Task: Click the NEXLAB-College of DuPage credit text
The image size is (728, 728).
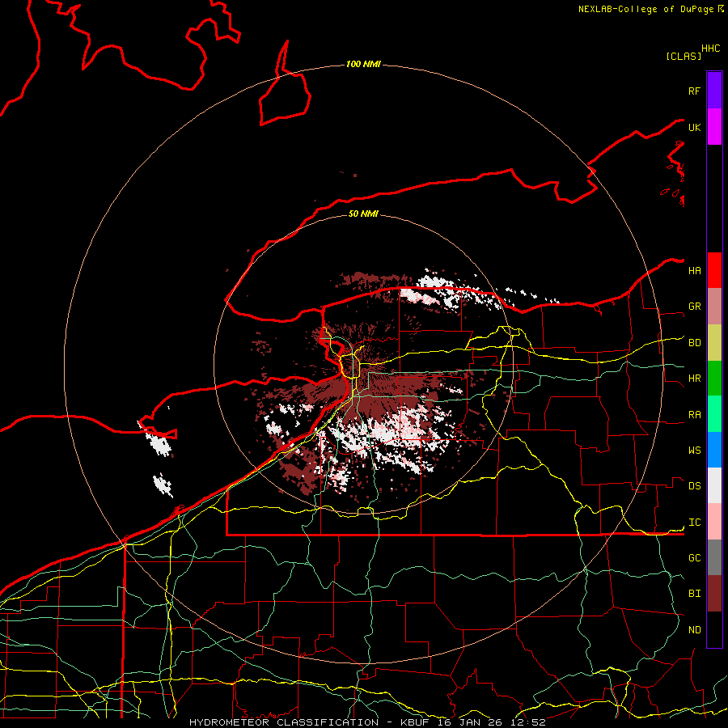Action: tap(647, 9)
